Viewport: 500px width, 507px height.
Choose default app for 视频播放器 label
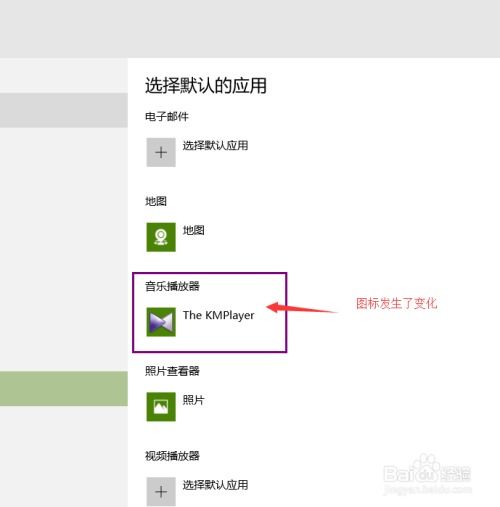point(215,485)
